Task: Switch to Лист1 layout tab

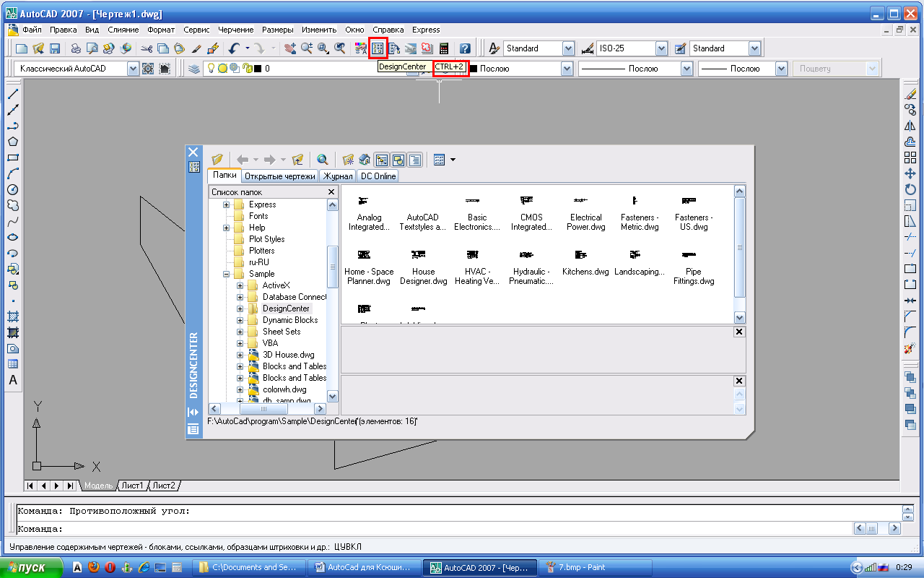Action: [x=132, y=486]
